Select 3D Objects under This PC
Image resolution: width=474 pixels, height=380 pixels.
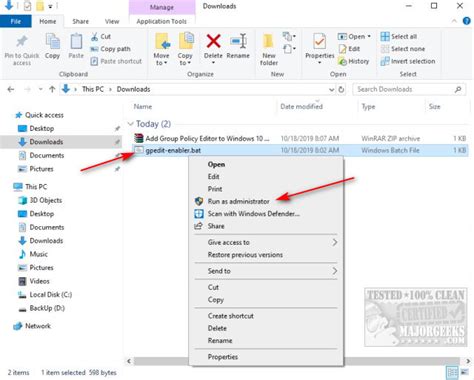(46, 200)
